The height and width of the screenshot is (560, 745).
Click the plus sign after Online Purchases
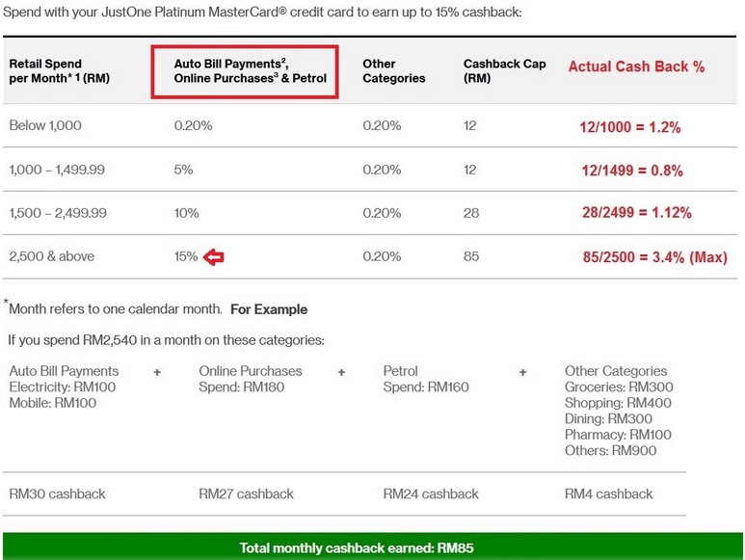341,371
